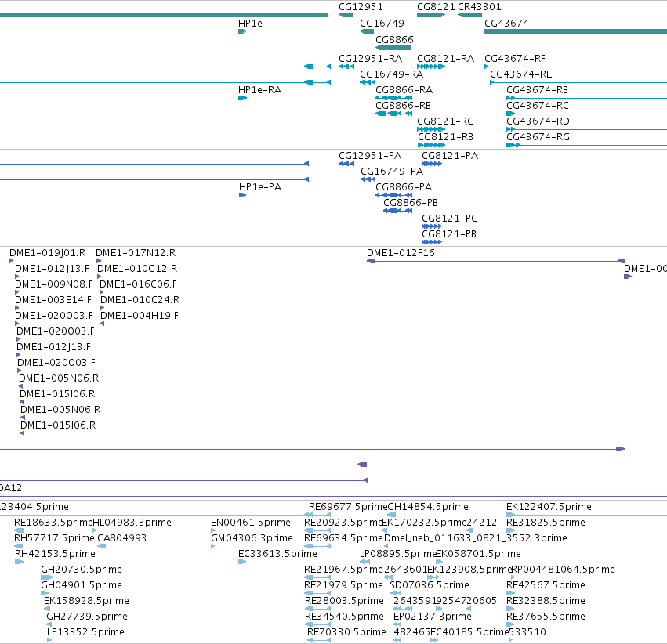Viewport: 667px width, 644px height.
Task: Open BAC end DME1-003E14.F
Action: (53, 300)
